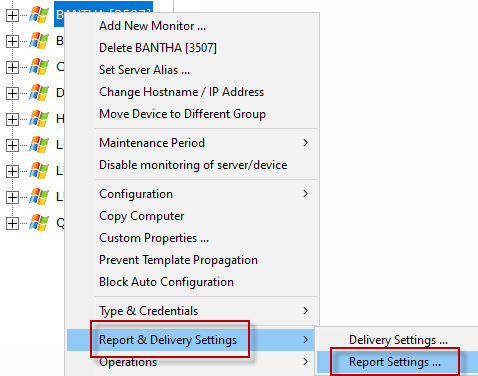The image size is (478, 376).
Task: Click the Windows flag icon of the server starting with C
Action: coord(39,67)
